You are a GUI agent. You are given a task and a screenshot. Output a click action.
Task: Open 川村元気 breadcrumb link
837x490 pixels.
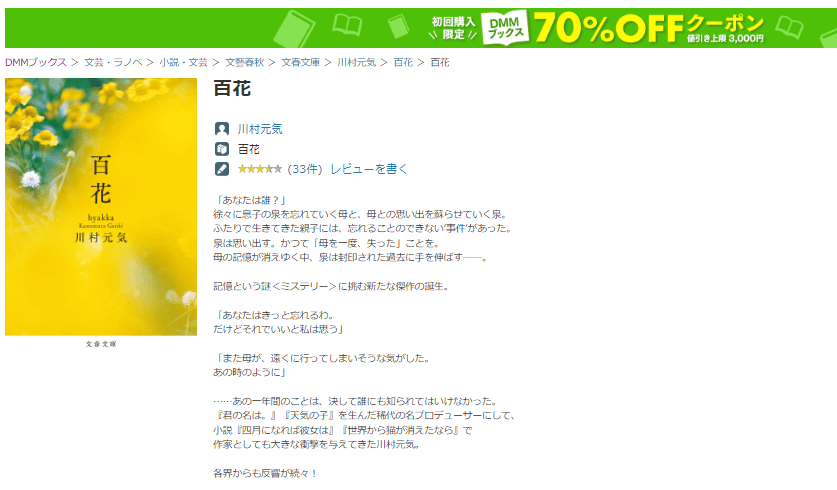click(x=357, y=62)
